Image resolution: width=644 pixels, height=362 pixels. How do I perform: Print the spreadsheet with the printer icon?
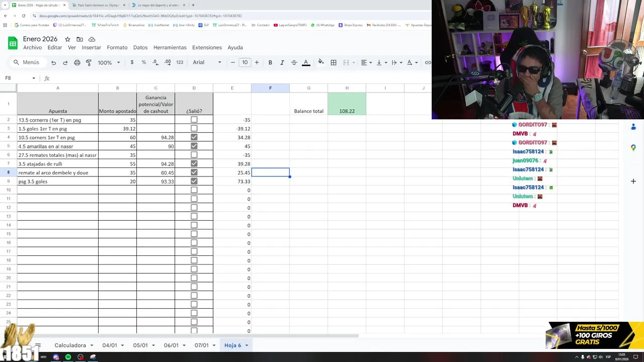[77, 62]
